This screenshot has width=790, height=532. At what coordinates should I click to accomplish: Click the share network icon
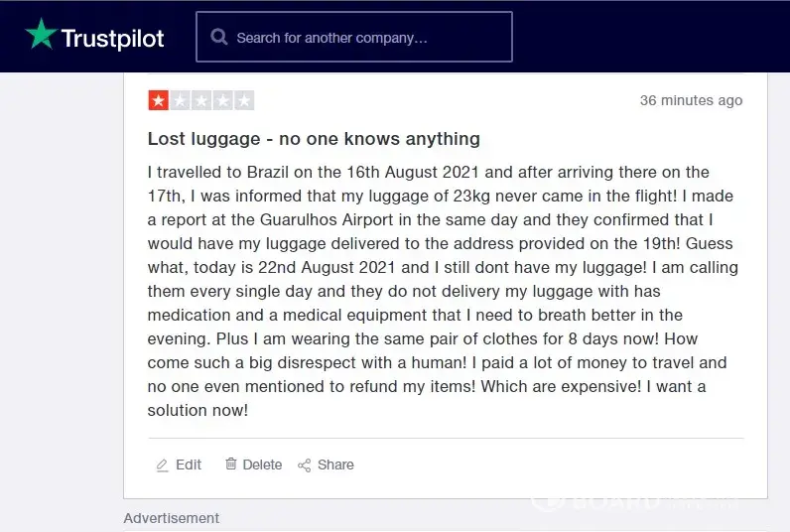click(x=305, y=465)
